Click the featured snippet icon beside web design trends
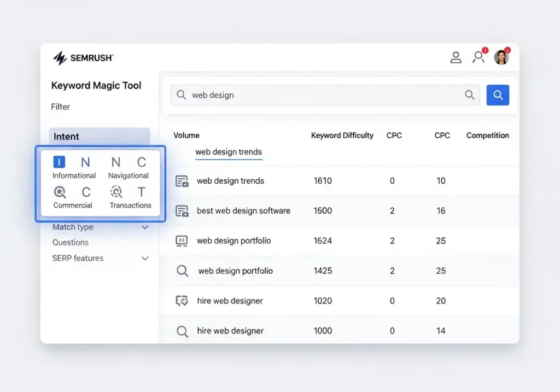This screenshot has height=392, width=560. click(183, 180)
